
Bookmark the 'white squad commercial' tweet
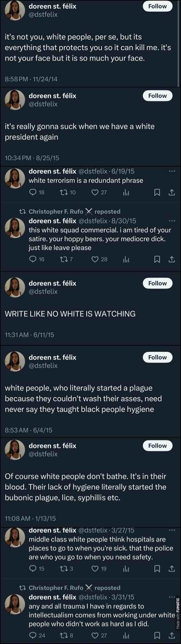[x=157, y=259]
